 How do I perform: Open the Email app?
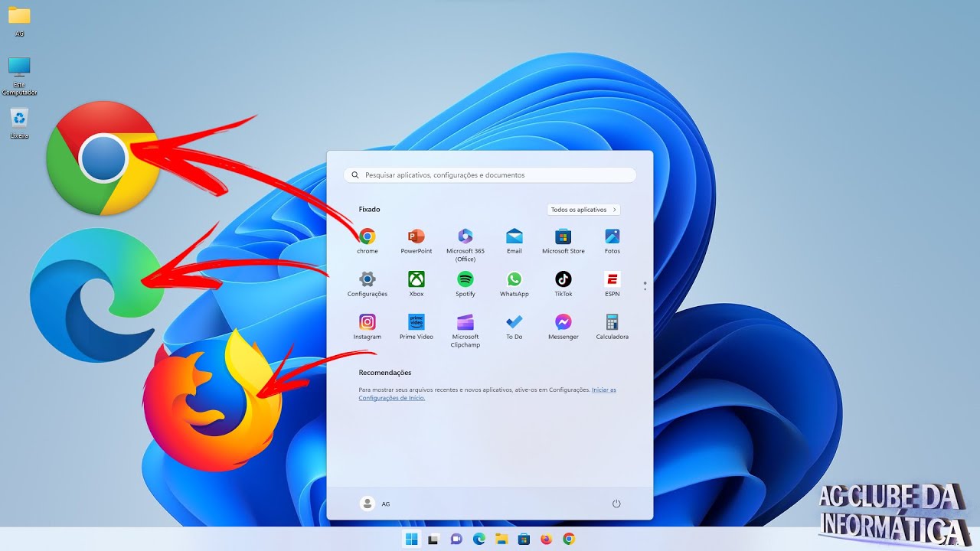click(x=514, y=241)
